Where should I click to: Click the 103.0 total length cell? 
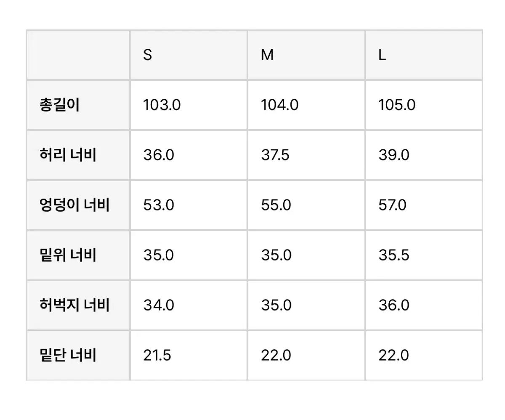tap(189, 105)
